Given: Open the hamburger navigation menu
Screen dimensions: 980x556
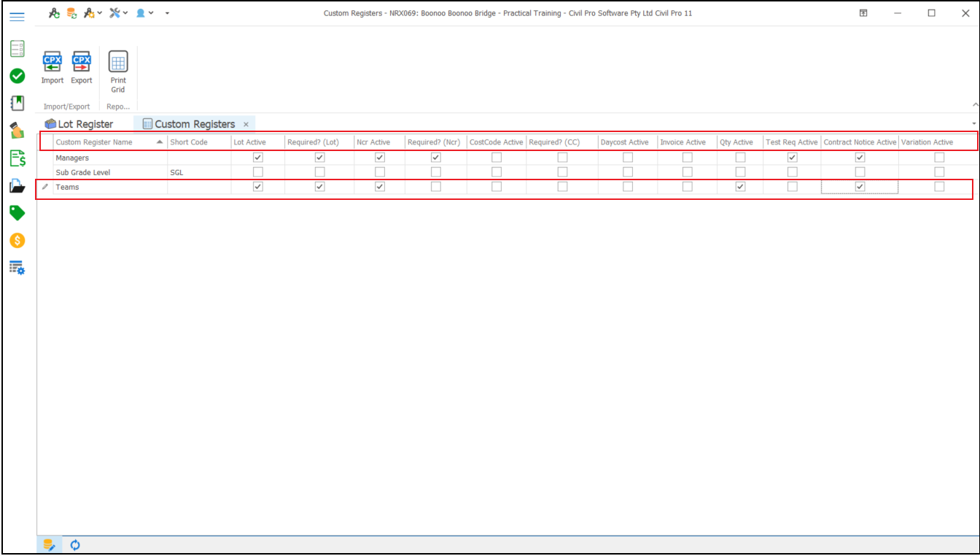Looking at the screenshot, I should click(x=17, y=16).
